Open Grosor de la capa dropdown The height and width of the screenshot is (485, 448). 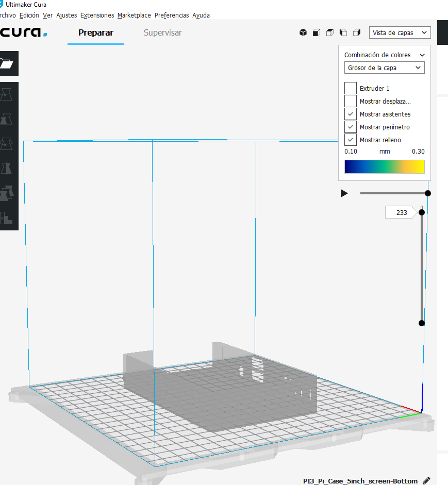point(384,68)
